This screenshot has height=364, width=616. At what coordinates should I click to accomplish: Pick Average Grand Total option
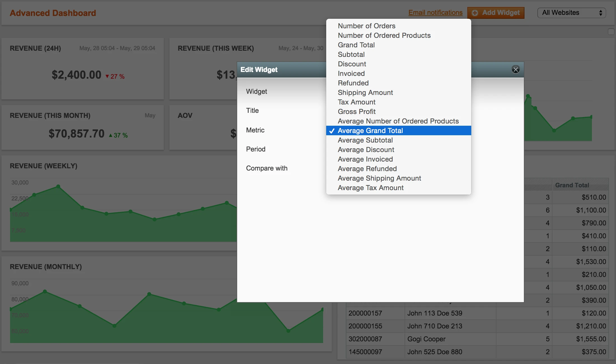[370, 130]
